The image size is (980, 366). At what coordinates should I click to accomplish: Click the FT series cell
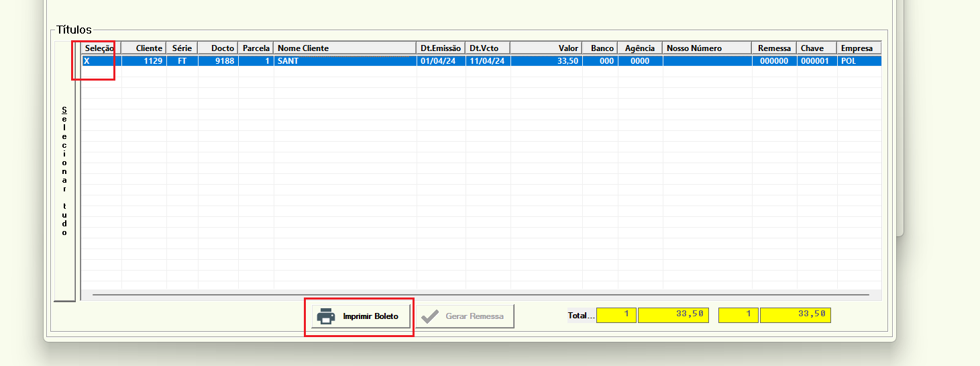pyautogui.click(x=182, y=60)
